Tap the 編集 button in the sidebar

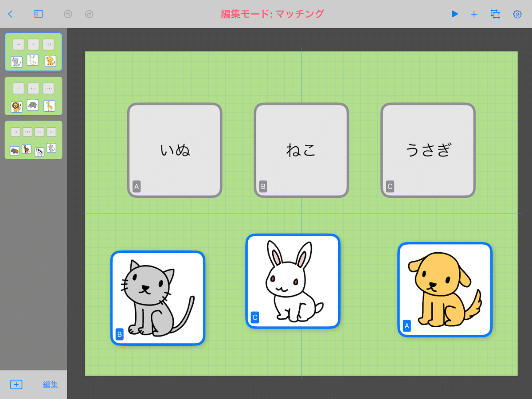[x=51, y=384]
